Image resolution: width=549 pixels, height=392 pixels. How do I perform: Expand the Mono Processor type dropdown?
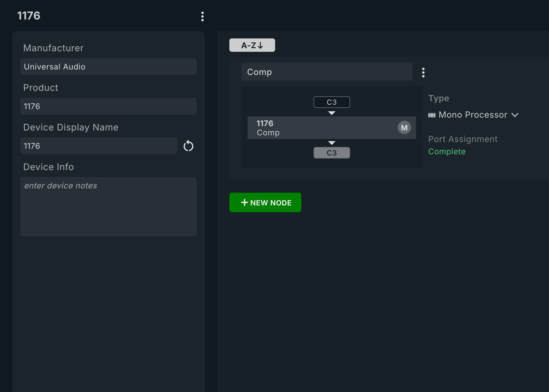515,115
